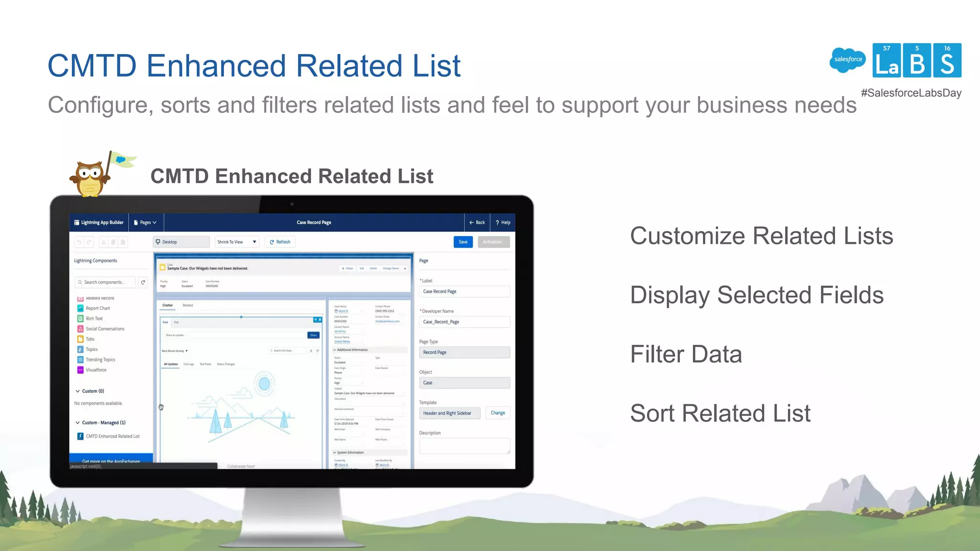
Task: Click the Change template button
Action: coord(498,413)
